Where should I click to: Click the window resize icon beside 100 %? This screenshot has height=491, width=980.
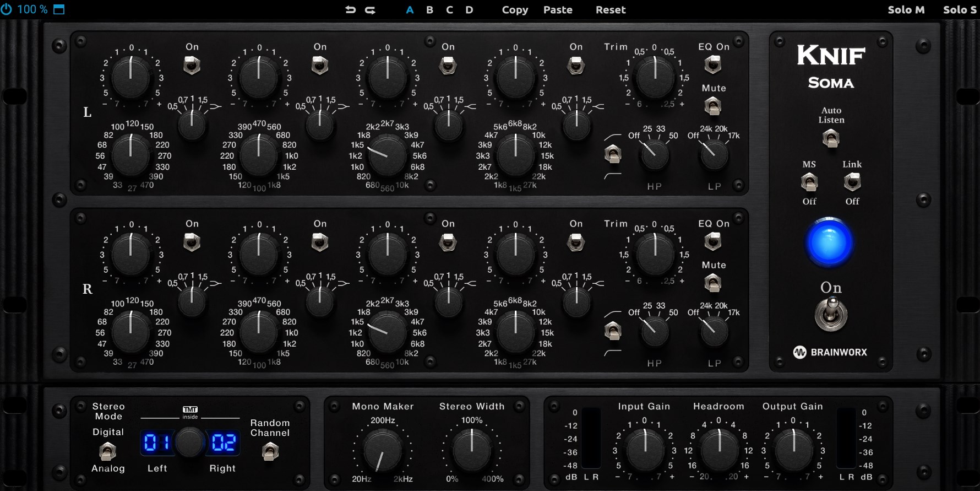click(59, 9)
